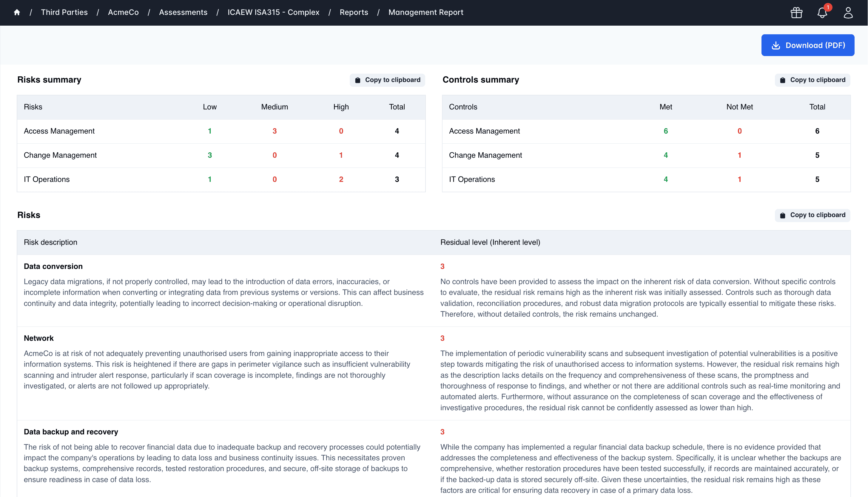Click clipboard icon beside Risks summary
This screenshot has width=868, height=497.
358,80
